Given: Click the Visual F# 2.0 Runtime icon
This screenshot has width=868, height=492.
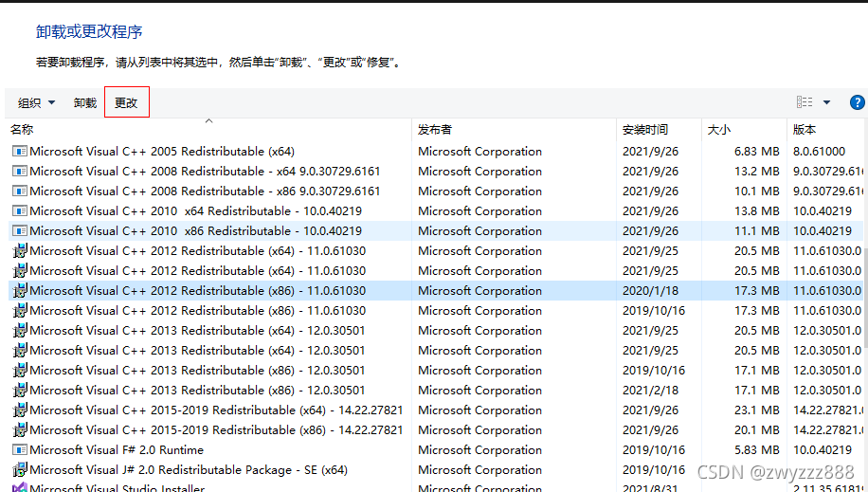Looking at the screenshot, I should [x=20, y=450].
